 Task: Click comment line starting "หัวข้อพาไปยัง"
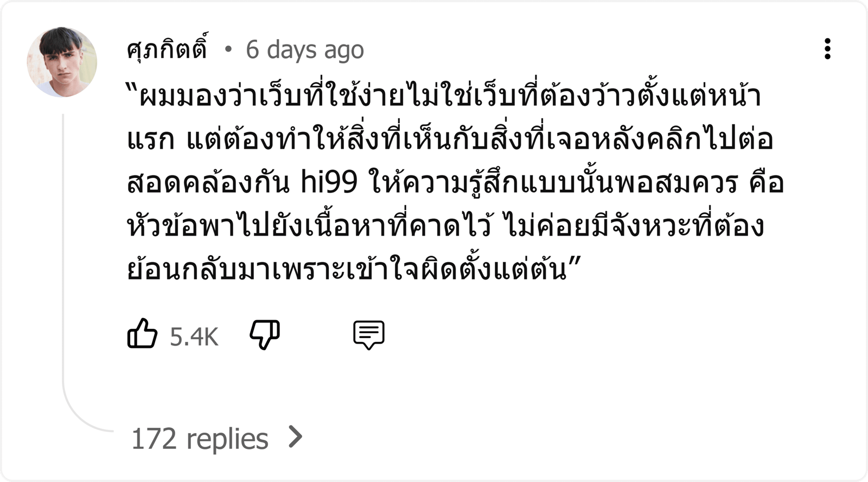(x=445, y=226)
